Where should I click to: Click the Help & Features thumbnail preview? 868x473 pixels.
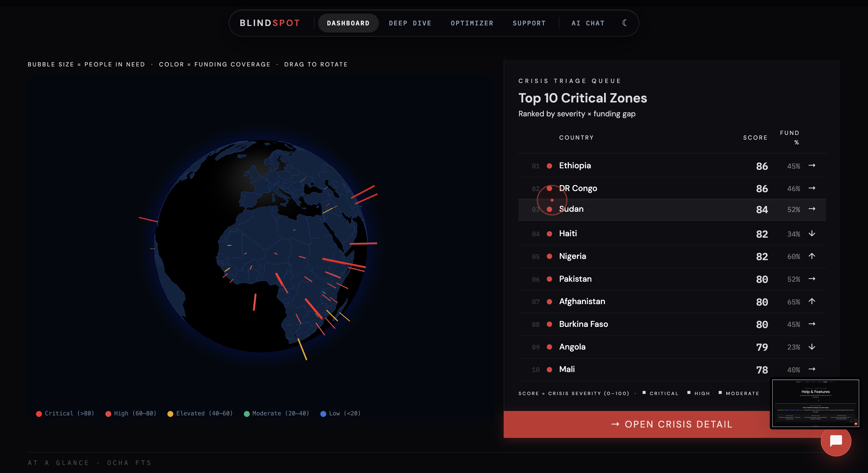pos(815,403)
